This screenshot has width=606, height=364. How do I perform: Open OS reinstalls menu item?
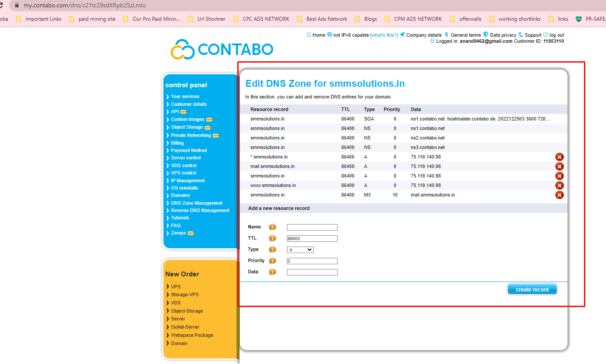pos(184,188)
